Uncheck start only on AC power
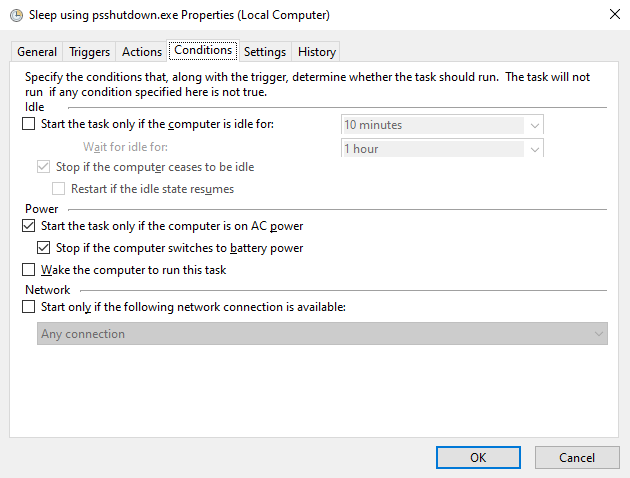The image size is (630, 478). point(28,227)
